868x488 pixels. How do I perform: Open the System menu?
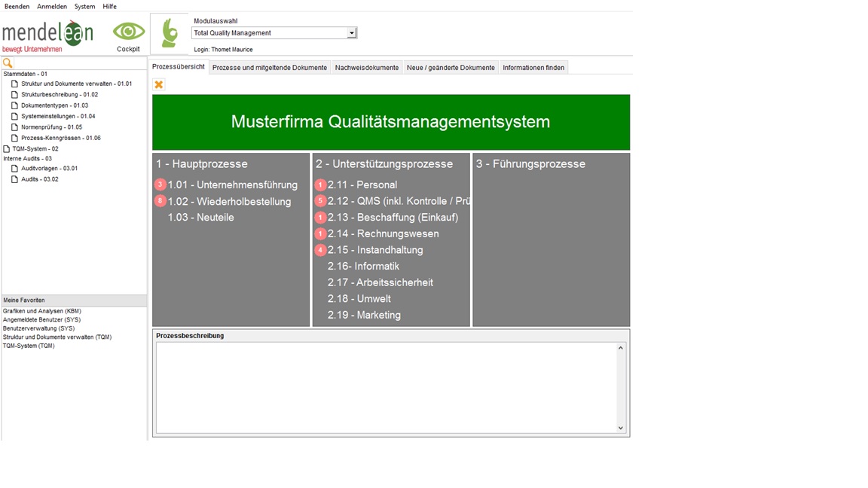point(84,7)
